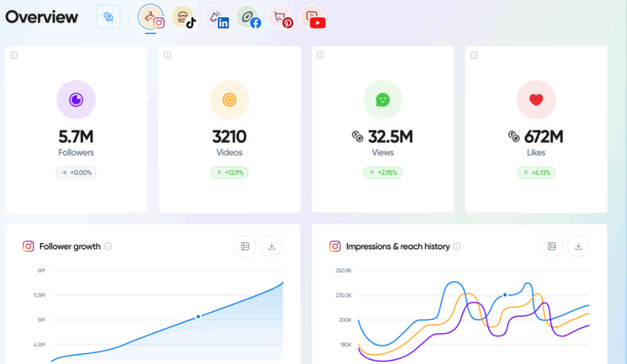Open the Pinterest account tab
627x364 pixels.
[x=280, y=17]
